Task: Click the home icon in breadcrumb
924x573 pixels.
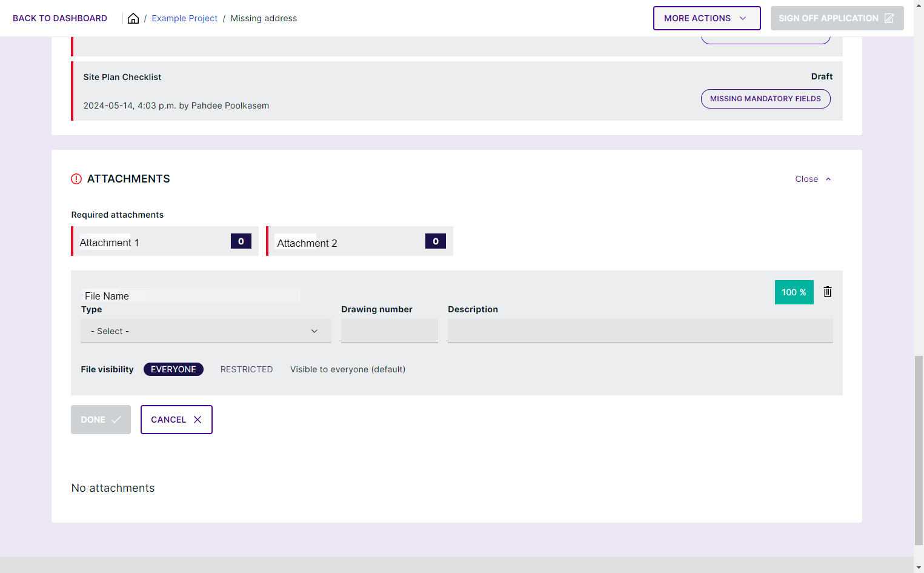Action: pos(133,18)
